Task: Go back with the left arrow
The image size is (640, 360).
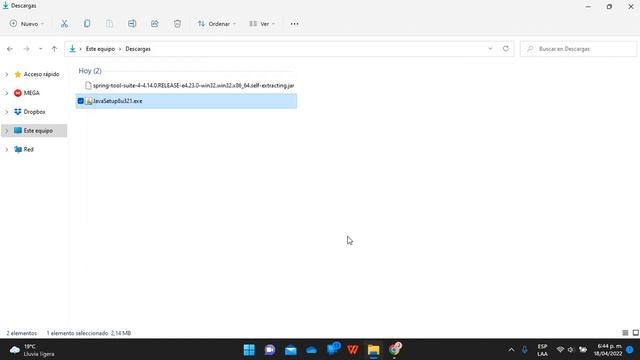Action: coord(10,49)
